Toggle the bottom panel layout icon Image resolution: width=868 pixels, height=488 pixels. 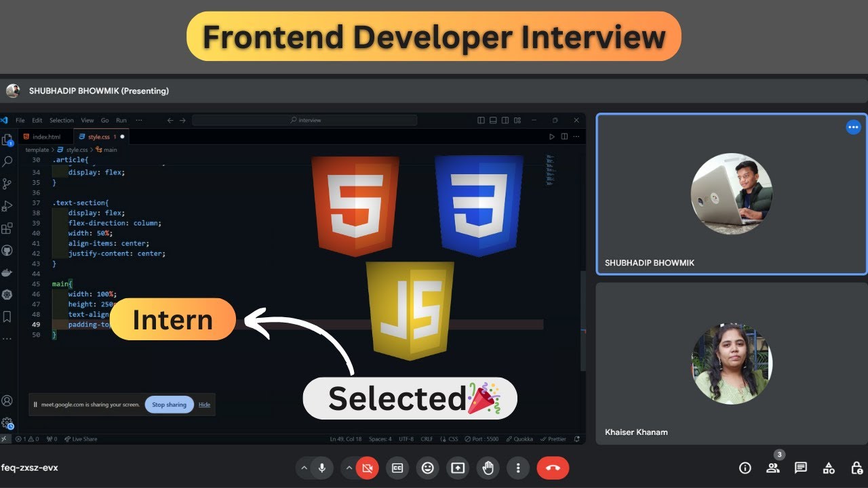coord(493,120)
